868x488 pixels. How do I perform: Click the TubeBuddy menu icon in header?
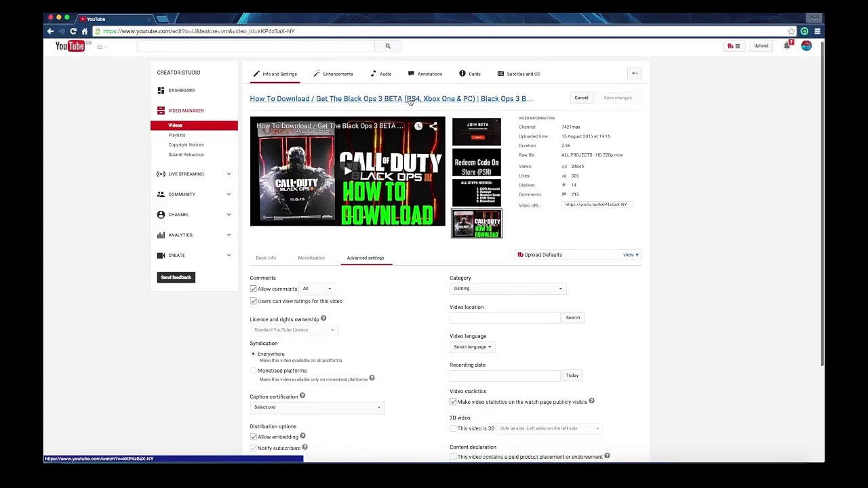733,46
